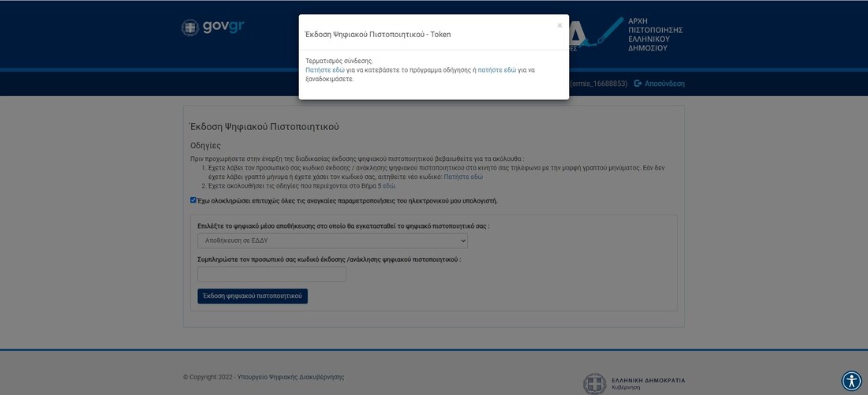Click the gov.gr logo in the header
Screen dimensions: 868x395
click(x=212, y=27)
